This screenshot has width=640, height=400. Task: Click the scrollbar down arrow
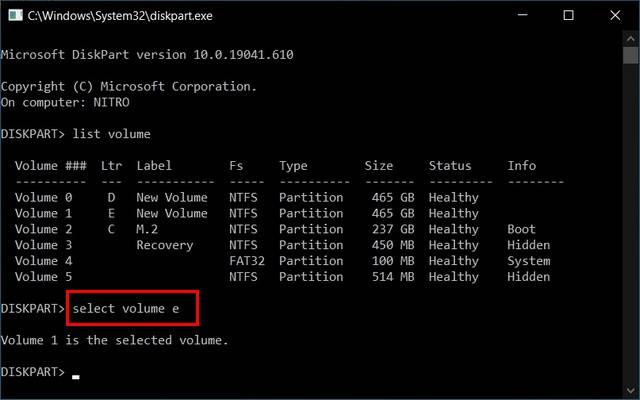[x=630, y=390]
